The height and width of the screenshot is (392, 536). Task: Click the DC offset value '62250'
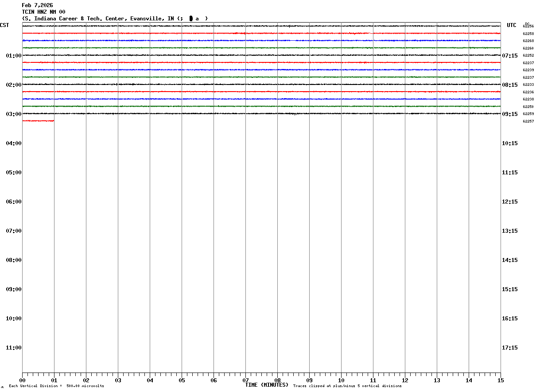tap(528, 107)
